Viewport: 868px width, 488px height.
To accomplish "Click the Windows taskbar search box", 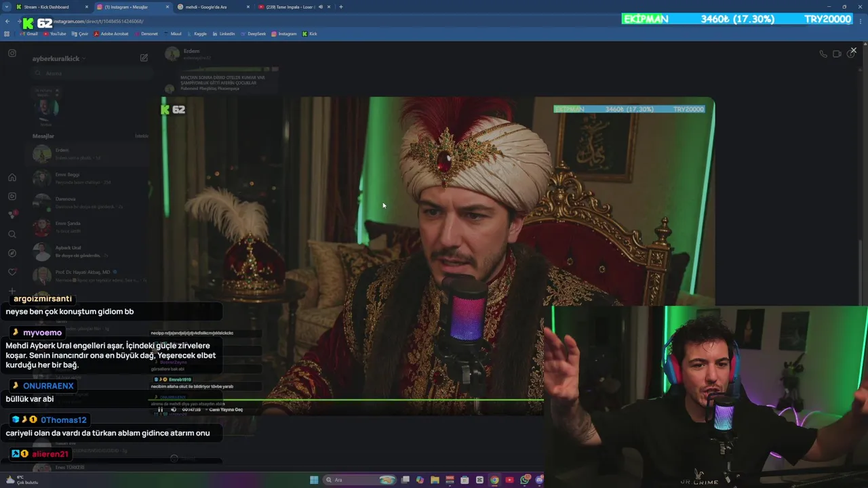I will pyautogui.click(x=360, y=480).
